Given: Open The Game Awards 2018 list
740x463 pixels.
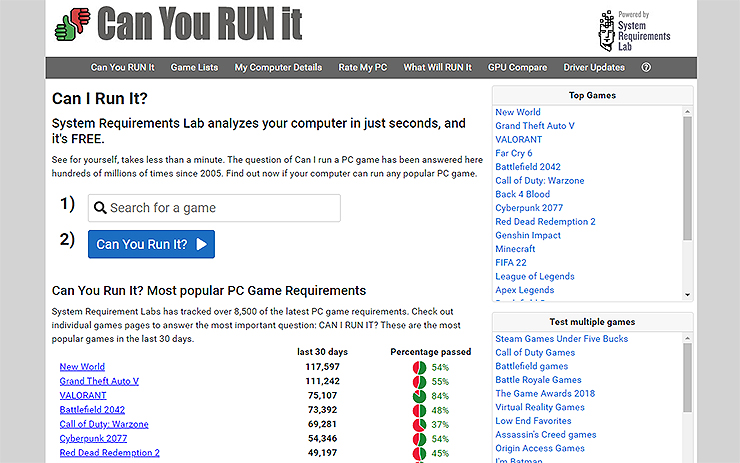Looking at the screenshot, I should pyautogui.click(x=545, y=394).
